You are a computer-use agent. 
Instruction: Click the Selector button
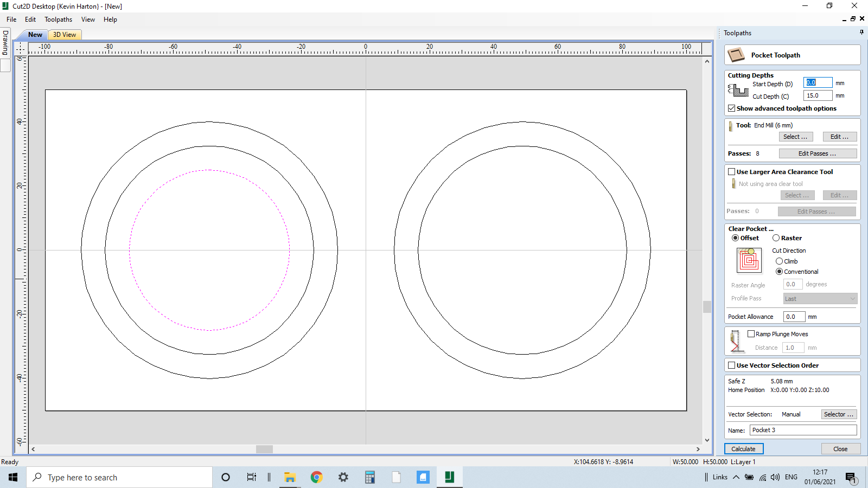839,414
